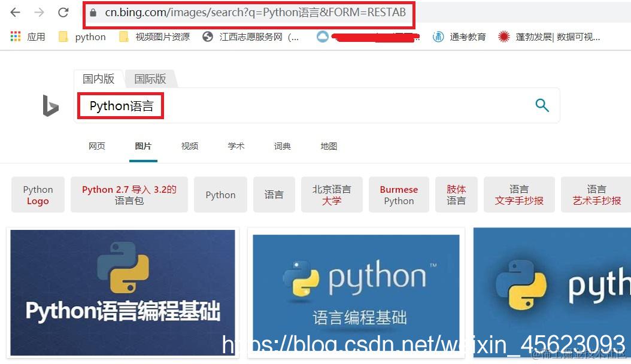
Task: Click the browser forward arrow
Action: coord(38,12)
